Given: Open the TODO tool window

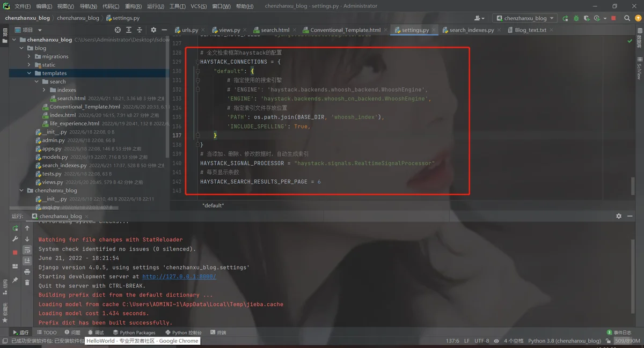Looking at the screenshot, I should click(x=47, y=332).
